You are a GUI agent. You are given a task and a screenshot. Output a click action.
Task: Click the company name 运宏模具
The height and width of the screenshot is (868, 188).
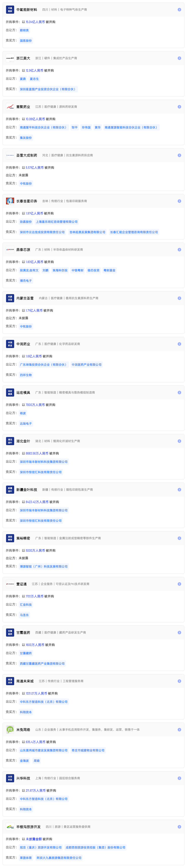(23, 393)
